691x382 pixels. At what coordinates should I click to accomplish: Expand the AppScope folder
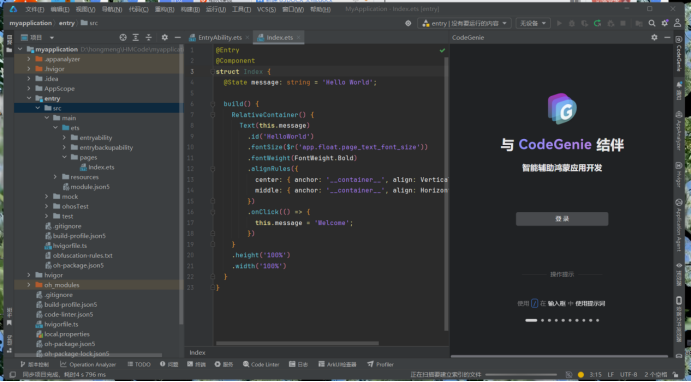point(29,89)
